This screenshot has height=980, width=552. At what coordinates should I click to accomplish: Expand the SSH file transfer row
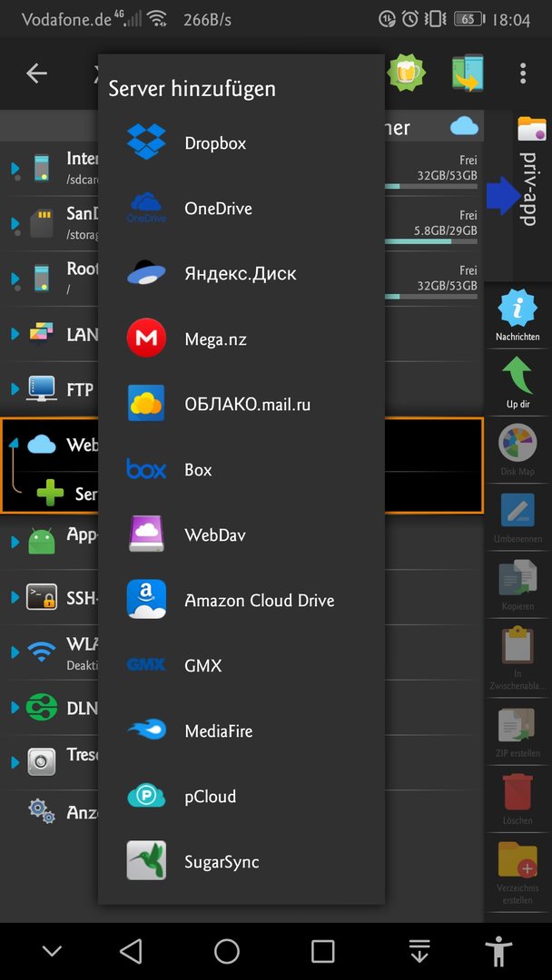(15, 597)
